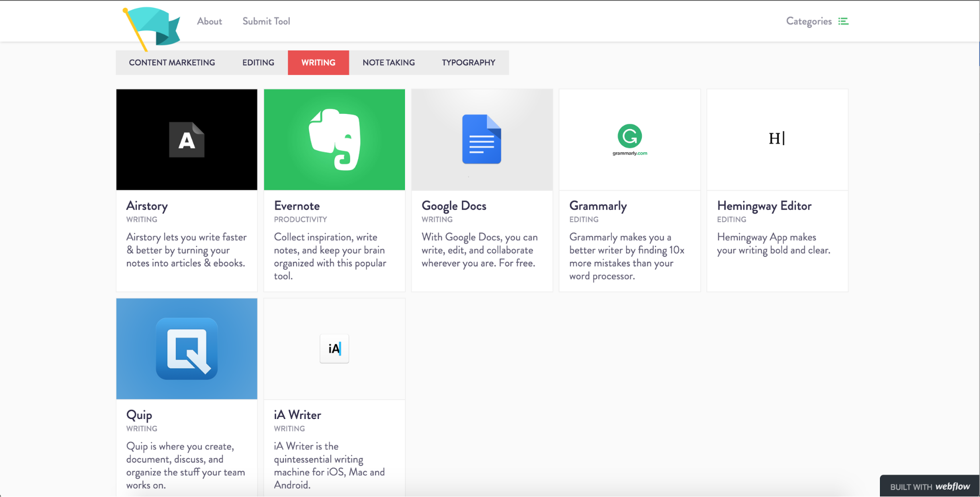This screenshot has width=980, height=497.
Task: Click Airstory description about writing faster
Action: point(186,250)
